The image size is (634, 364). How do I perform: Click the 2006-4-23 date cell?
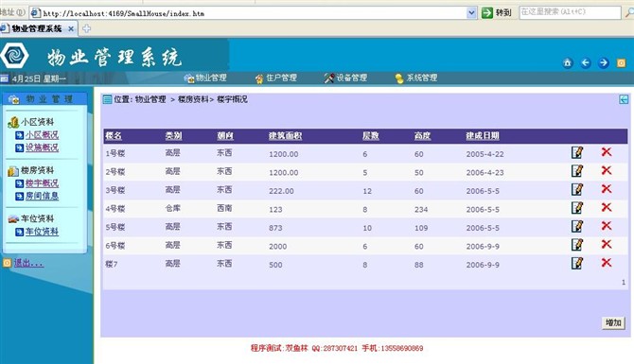(484, 172)
